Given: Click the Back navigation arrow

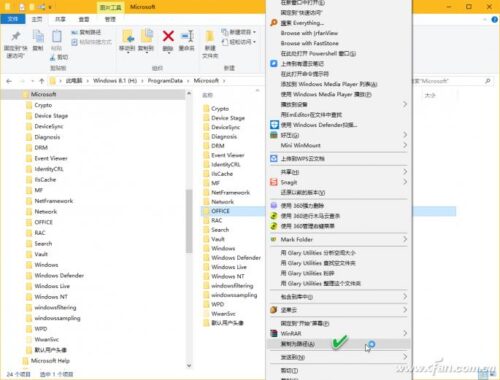Looking at the screenshot, I should (x=9, y=81).
